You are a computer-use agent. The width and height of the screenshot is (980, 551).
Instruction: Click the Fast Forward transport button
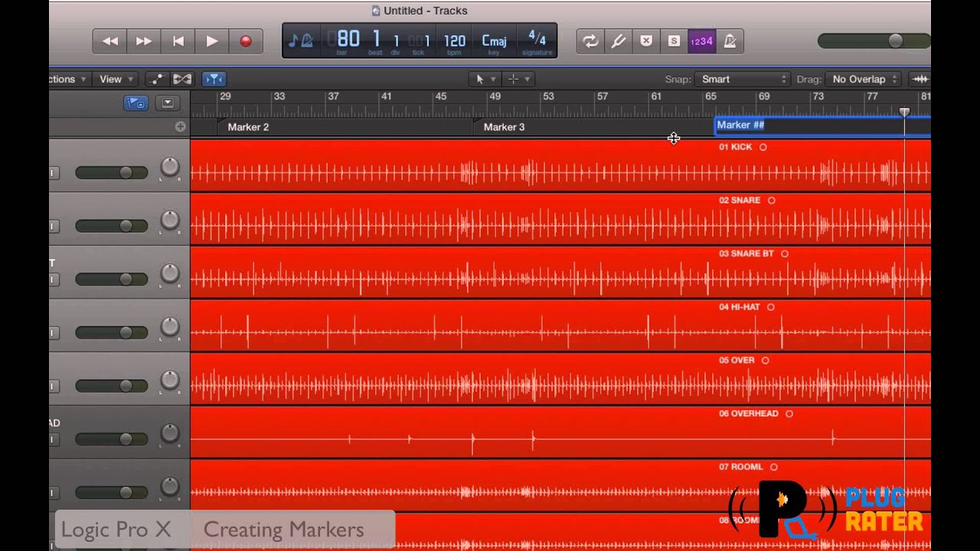click(x=144, y=41)
